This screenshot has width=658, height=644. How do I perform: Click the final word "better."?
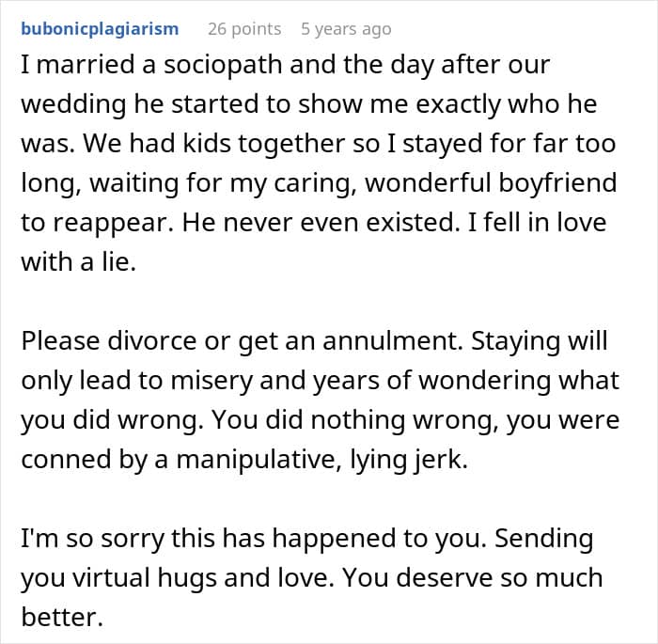[57, 618]
